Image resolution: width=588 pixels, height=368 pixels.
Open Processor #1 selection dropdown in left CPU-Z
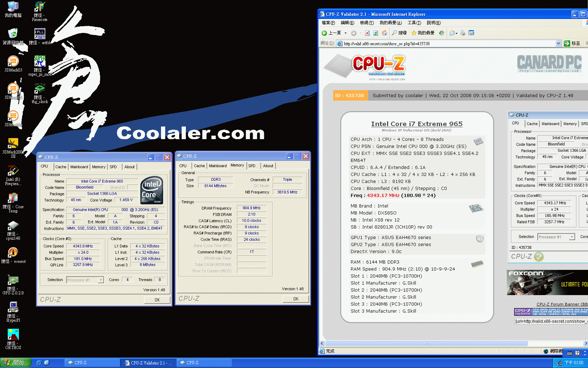coord(101,280)
